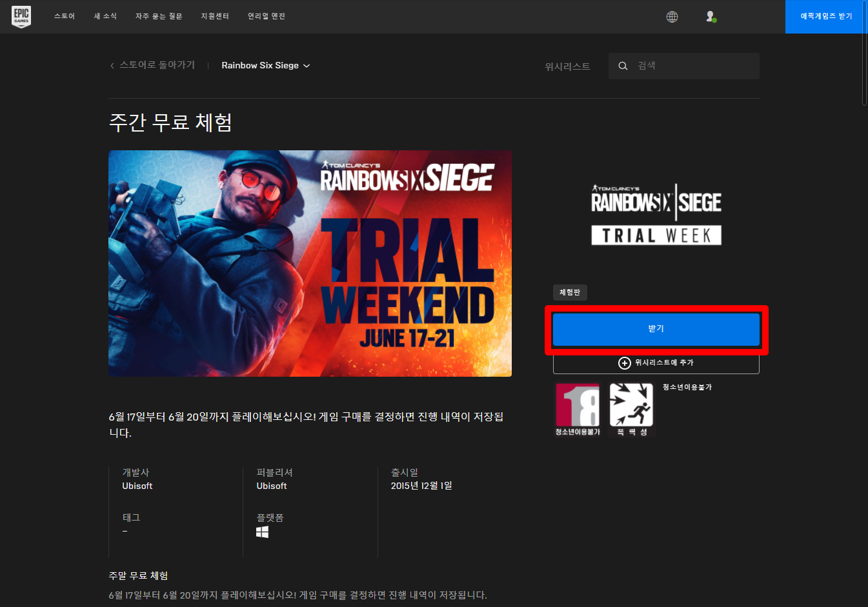
Task: Click the violence content rating icon
Action: pyautogui.click(x=631, y=410)
